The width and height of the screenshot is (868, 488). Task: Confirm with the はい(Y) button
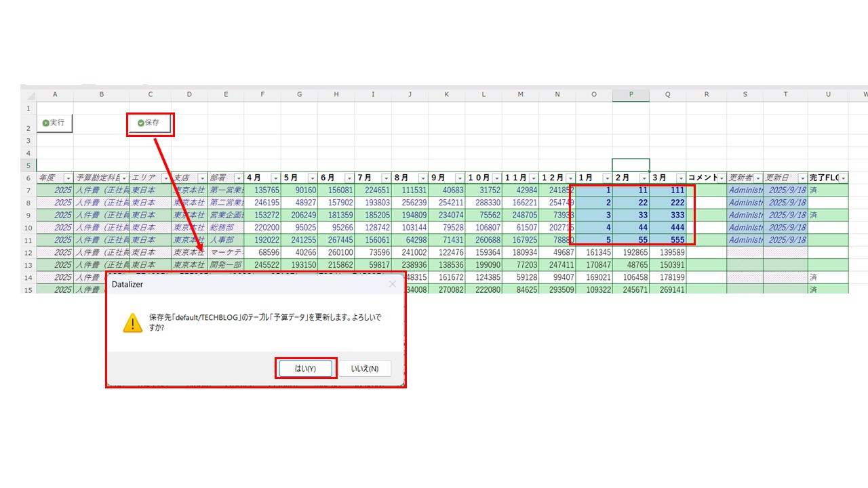(x=306, y=369)
